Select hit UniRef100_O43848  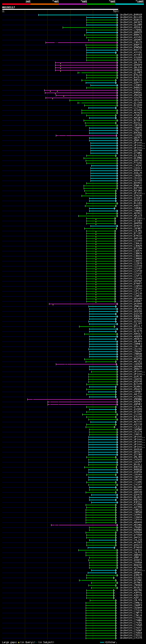[x=131, y=304]
